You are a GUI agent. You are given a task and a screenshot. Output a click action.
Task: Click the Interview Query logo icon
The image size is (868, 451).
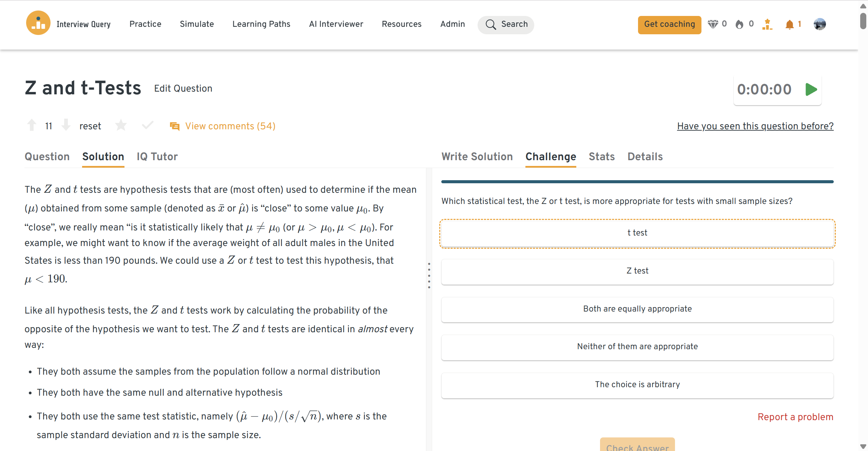[38, 23]
